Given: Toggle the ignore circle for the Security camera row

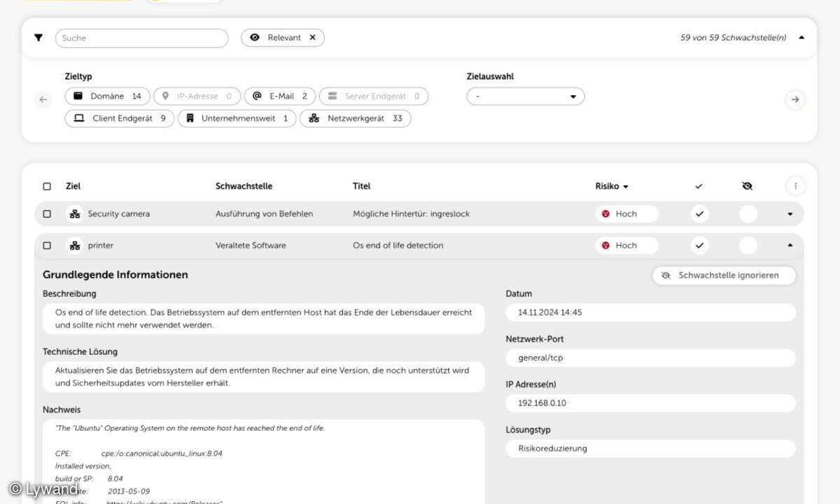Looking at the screenshot, I should [x=748, y=214].
